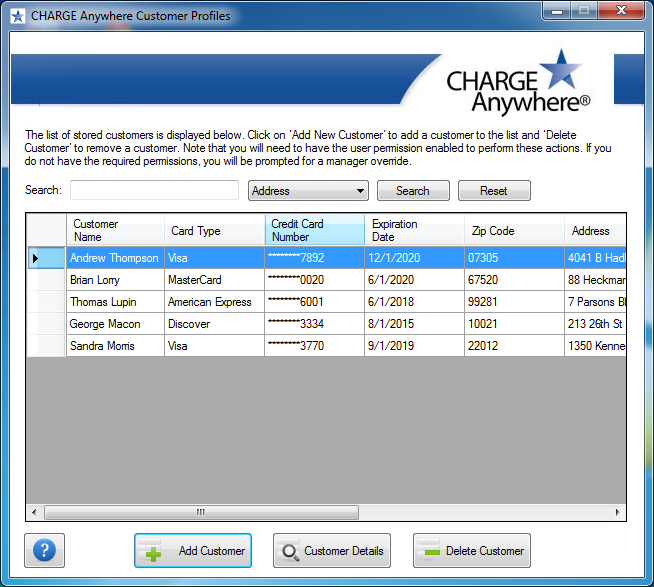Screen dimensions: 654x587
Task: Select the Sandra Morris name cell
Action: click(115, 346)
